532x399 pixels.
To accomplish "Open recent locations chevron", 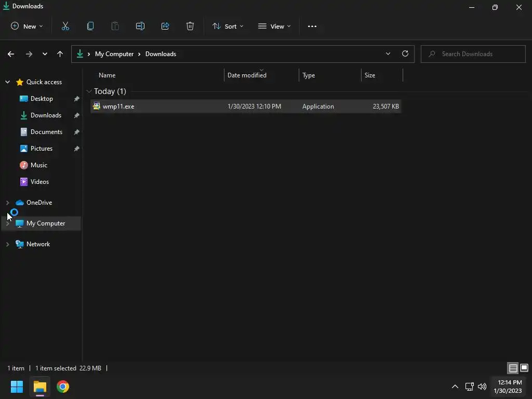I will (45, 54).
